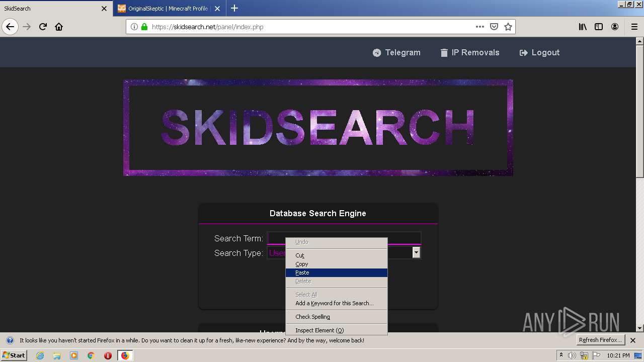The width and height of the screenshot is (644, 362).
Task: Click the Action Center flag tray icon
Action: [x=595, y=355]
